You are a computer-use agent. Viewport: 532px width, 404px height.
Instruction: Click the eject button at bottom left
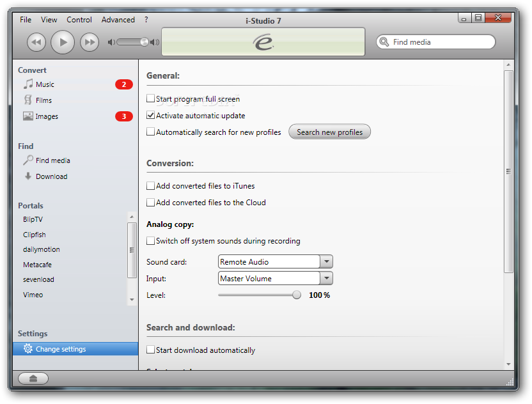point(33,378)
